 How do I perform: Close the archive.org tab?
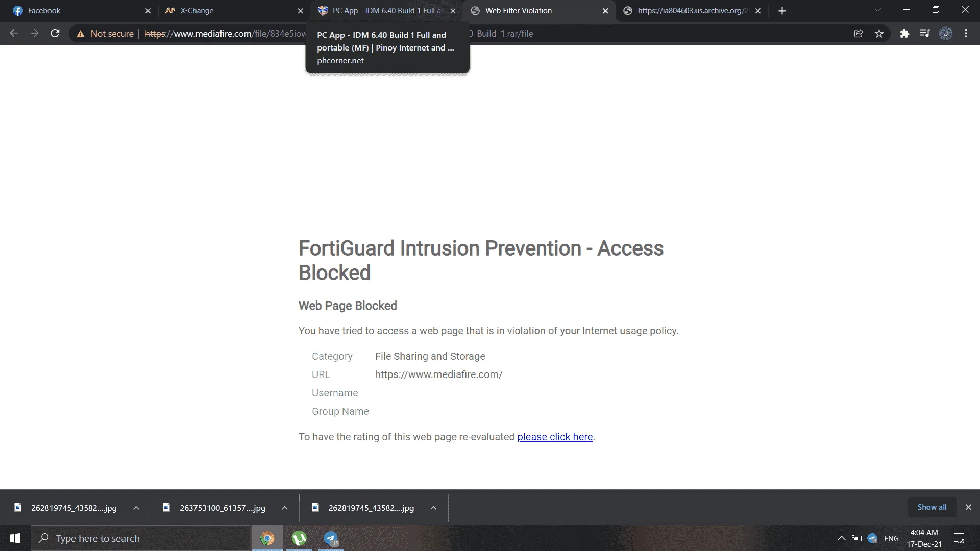tap(758, 11)
